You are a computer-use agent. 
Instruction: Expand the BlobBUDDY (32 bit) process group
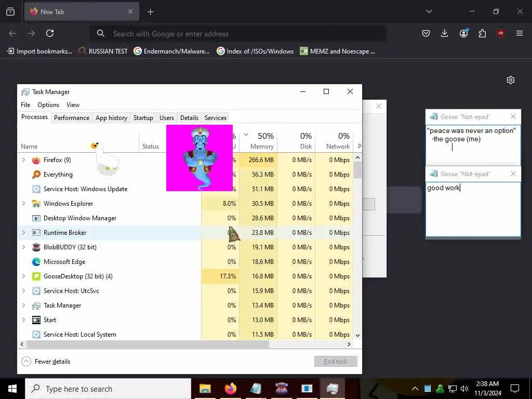(24, 247)
